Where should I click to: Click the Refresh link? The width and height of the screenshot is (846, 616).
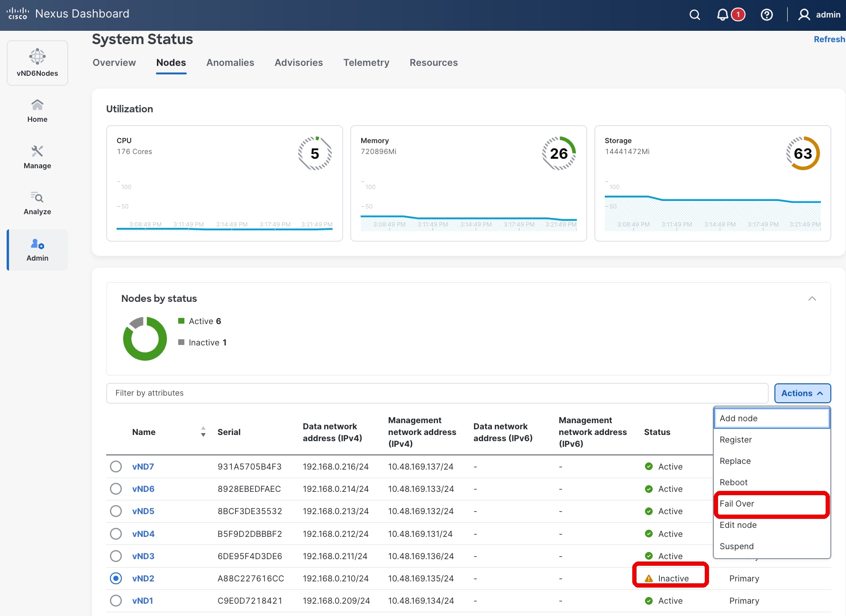[829, 39]
